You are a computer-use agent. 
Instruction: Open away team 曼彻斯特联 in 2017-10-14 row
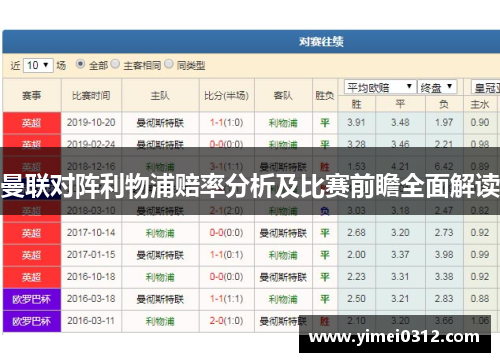(283, 233)
